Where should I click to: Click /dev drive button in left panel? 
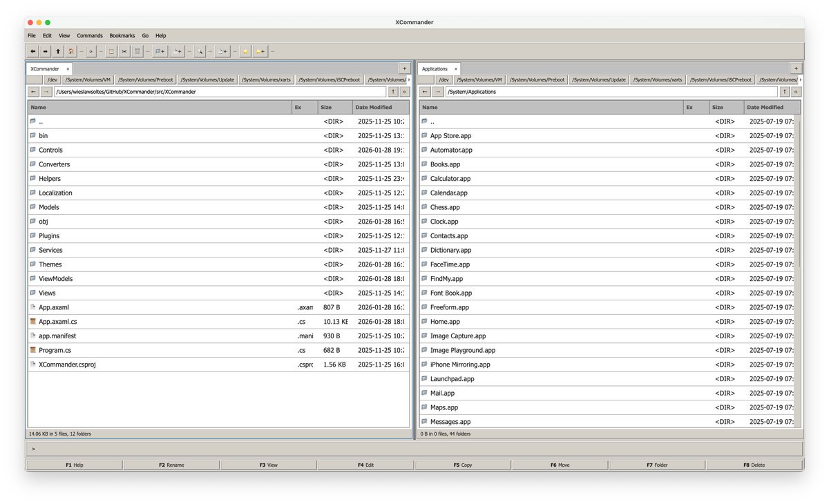[53, 80]
